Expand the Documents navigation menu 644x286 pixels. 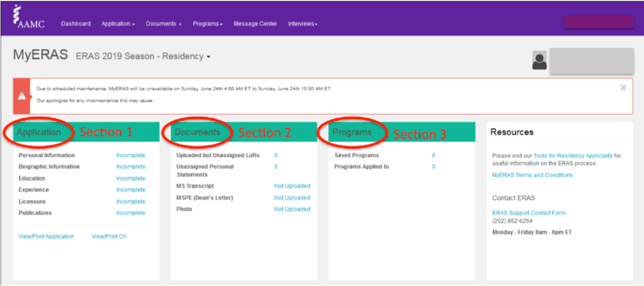click(163, 24)
